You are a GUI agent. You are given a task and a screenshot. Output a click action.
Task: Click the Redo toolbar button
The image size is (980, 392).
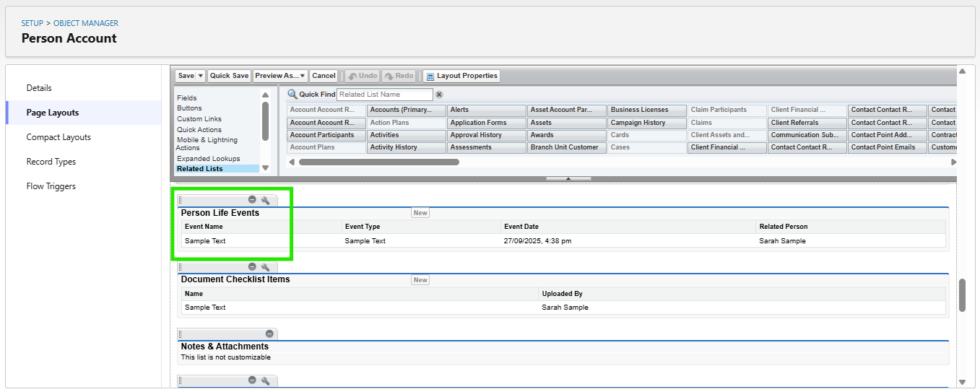pyautogui.click(x=399, y=76)
